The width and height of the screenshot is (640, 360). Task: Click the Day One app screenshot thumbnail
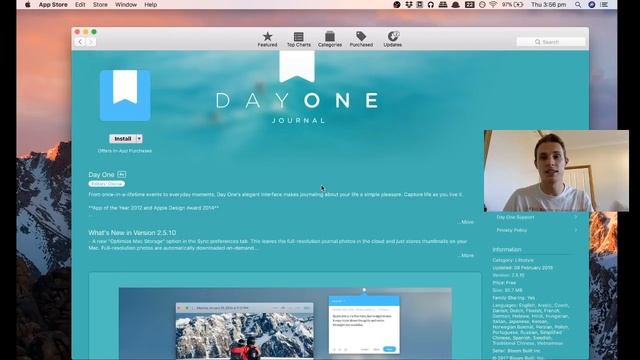click(x=285, y=324)
